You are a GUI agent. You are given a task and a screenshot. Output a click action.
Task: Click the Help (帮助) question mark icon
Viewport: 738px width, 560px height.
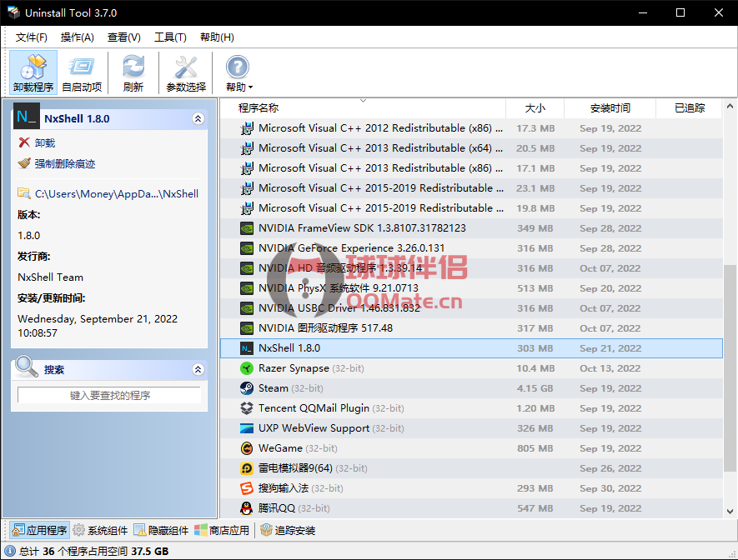[x=237, y=68]
